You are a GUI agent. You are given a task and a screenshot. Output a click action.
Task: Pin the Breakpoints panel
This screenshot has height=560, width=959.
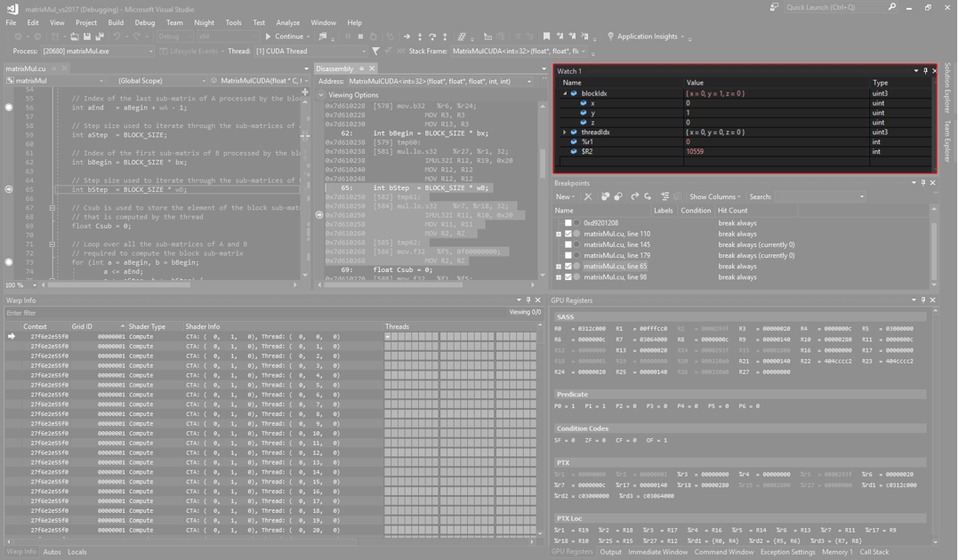(923, 183)
